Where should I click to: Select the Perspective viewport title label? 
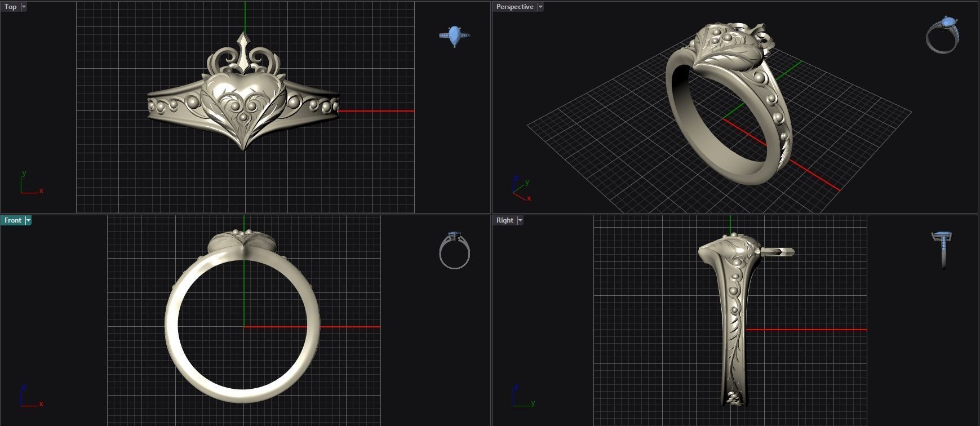pos(515,7)
